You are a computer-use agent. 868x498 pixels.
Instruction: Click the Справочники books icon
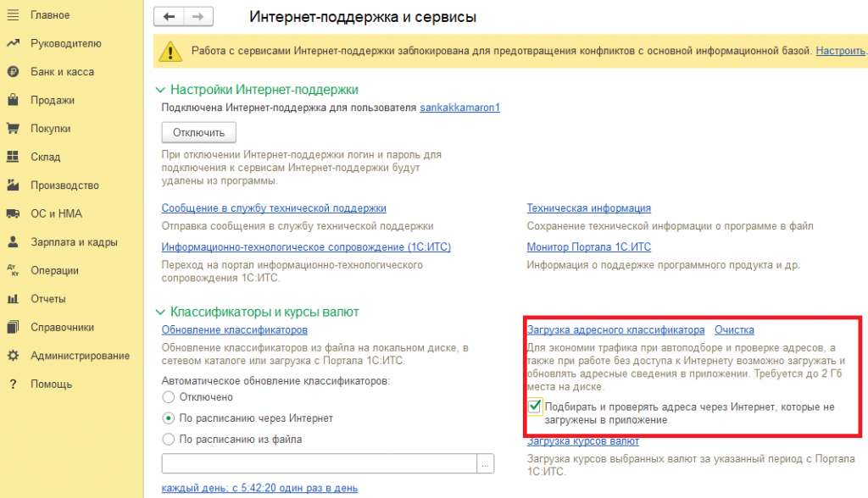[x=13, y=327]
